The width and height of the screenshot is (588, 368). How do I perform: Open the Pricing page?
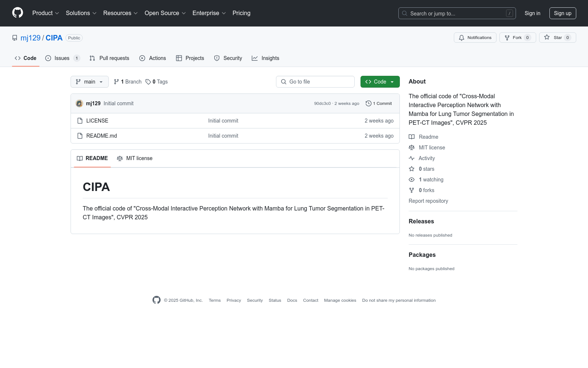click(x=241, y=13)
